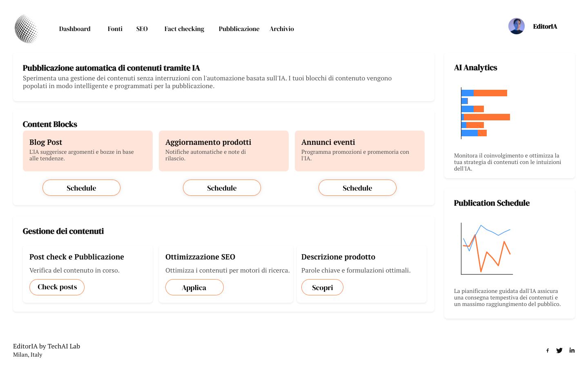Click the dotted sphere logo
Screen dimensions: 588x377
(x=26, y=29)
